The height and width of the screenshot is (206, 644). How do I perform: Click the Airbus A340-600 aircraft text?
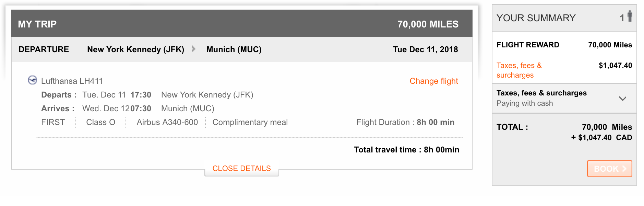click(x=167, y=122)
